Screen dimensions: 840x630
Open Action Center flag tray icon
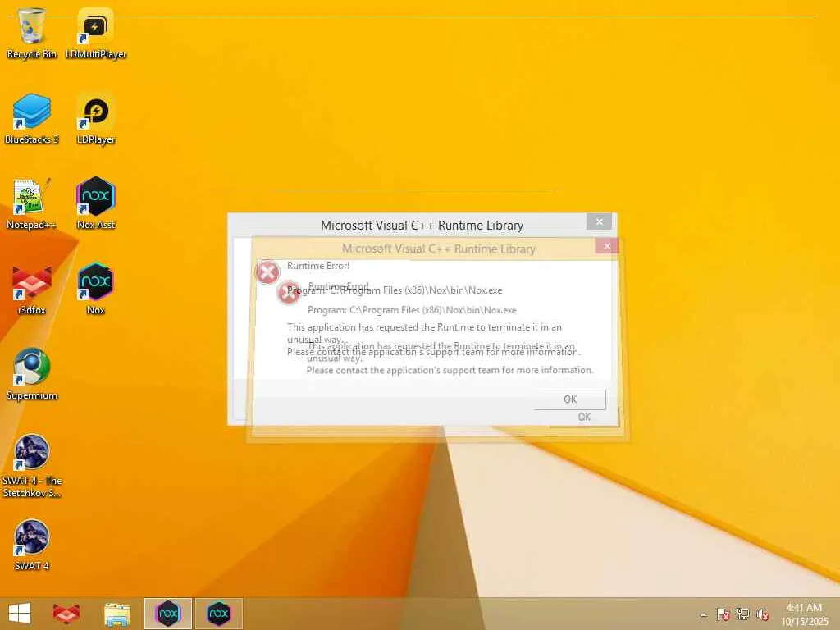723,614
